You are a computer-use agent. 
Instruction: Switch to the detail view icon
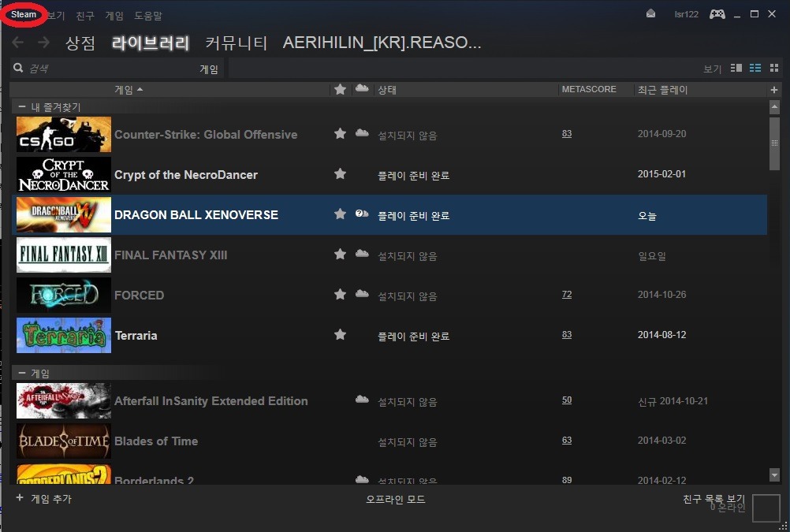pyautogui.click(x=736, y=69)
